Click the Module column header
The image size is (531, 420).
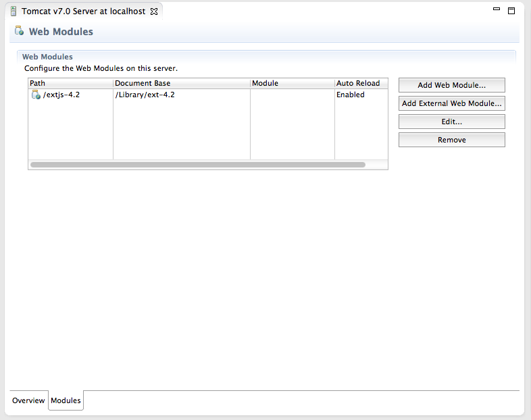(292, 83)
